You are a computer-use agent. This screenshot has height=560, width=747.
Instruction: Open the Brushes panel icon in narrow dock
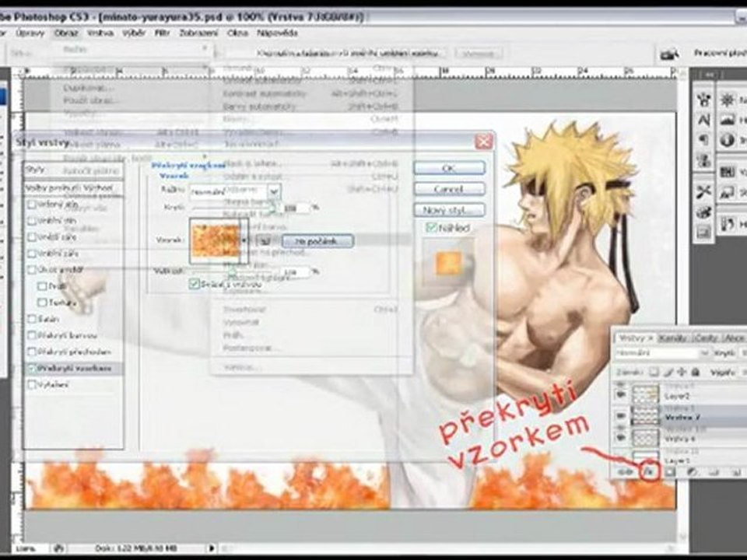[x=703, y=100]
